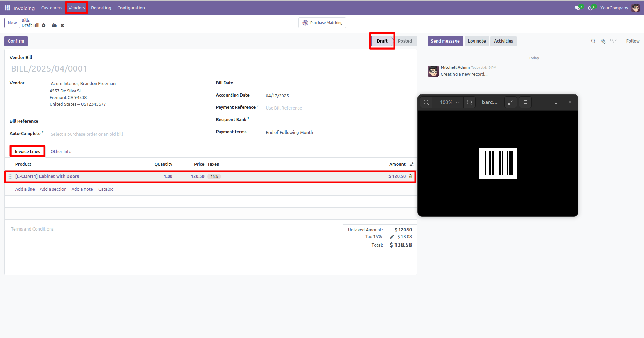
Task: Click the 15% tax tag
Action: click(214, 176)
